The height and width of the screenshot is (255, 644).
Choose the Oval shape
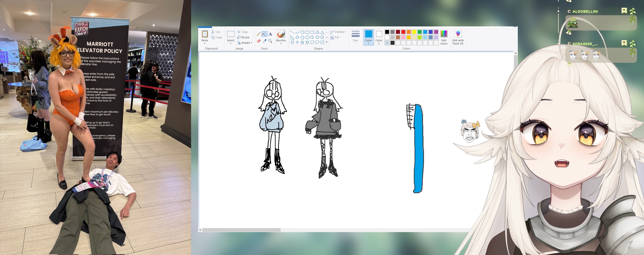[x=302, y=32]
